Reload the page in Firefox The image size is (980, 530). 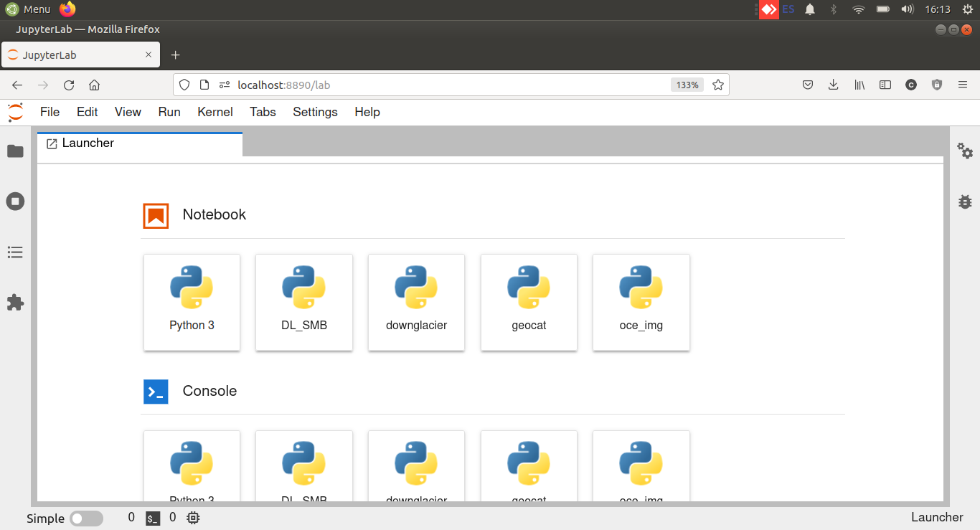pos(69,85)
